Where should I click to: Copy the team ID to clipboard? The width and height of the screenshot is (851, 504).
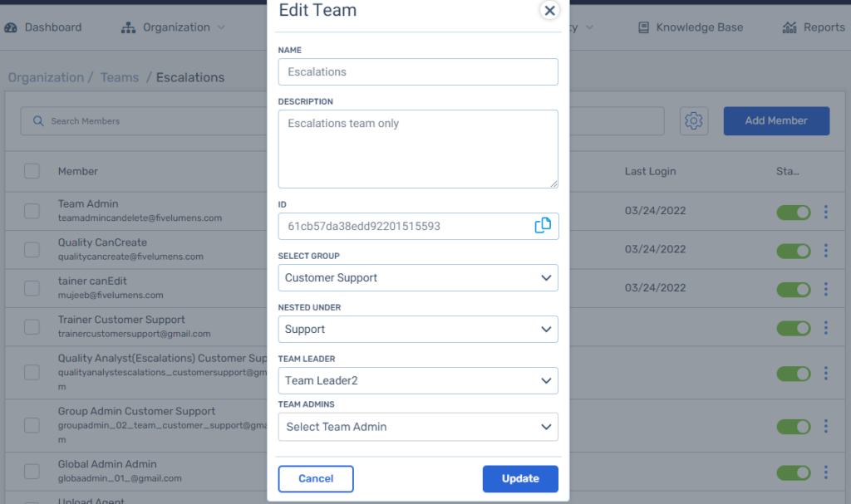542,226
